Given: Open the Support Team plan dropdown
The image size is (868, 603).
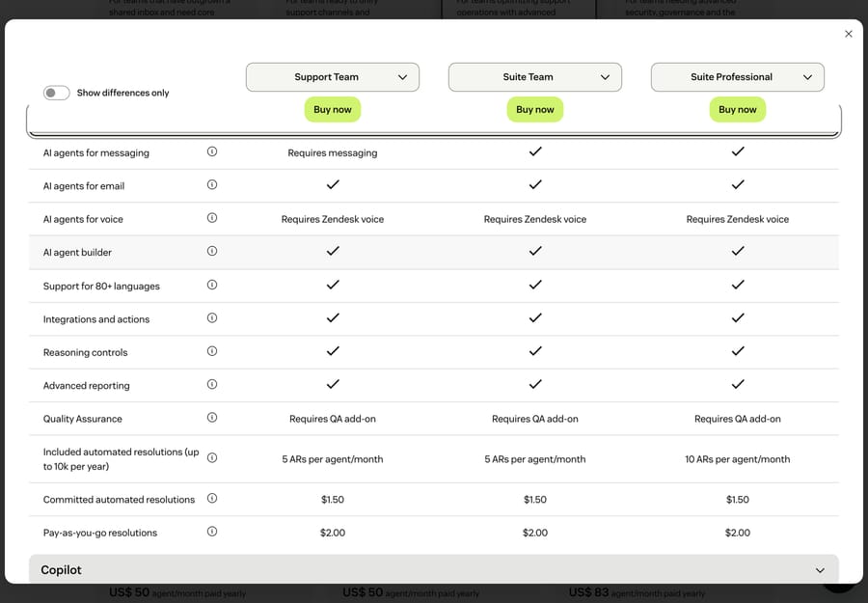Looking at the screenshot, I should coord(332,77).
